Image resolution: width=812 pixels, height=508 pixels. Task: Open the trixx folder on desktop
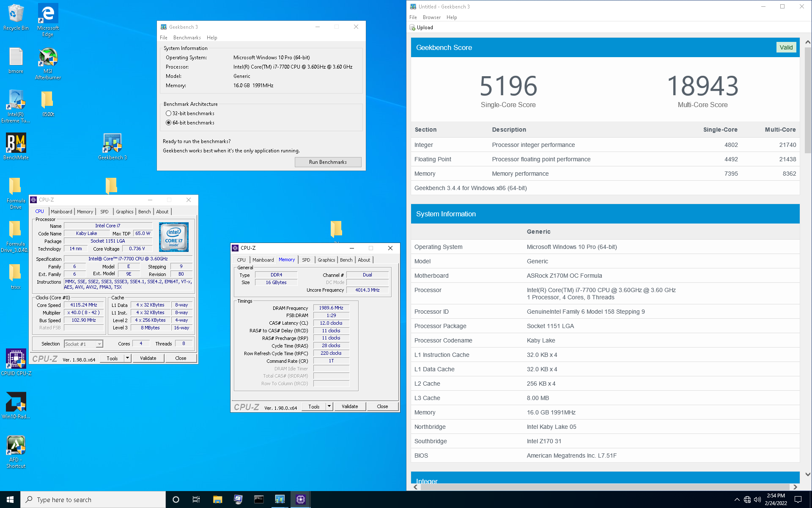coord(16,276)
